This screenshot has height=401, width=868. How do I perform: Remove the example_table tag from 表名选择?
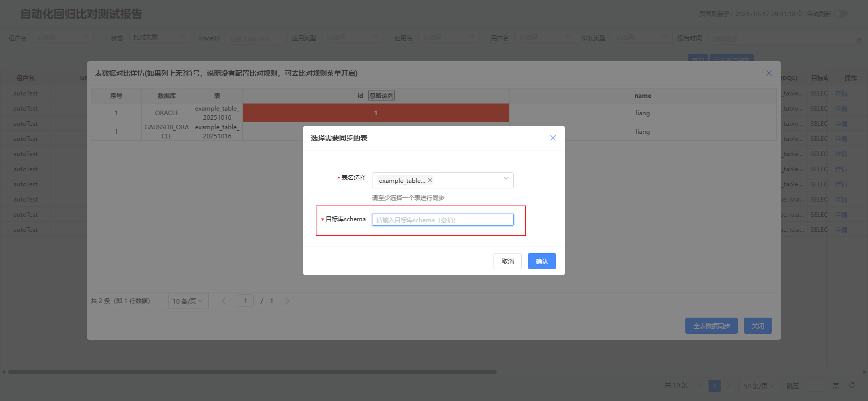[x=430, y=180]
